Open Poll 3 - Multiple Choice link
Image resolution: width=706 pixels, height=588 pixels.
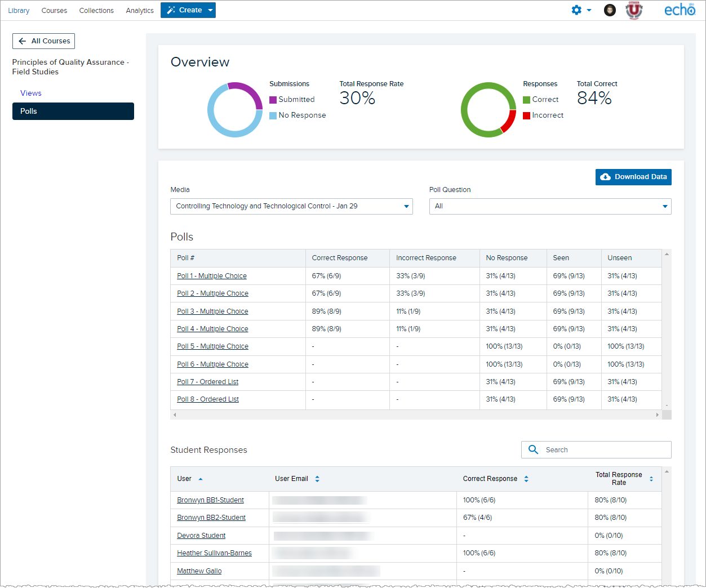[x=212, y=311]
